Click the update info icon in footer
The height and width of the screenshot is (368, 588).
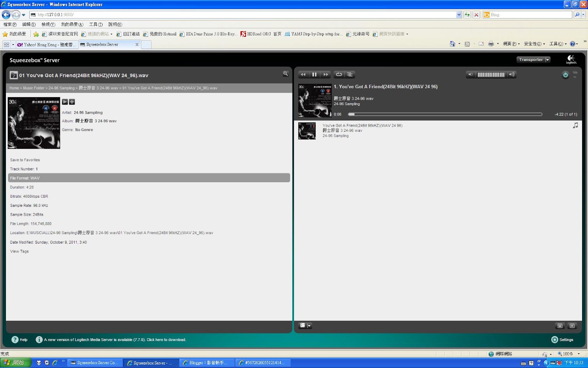[x=39, y=340]
